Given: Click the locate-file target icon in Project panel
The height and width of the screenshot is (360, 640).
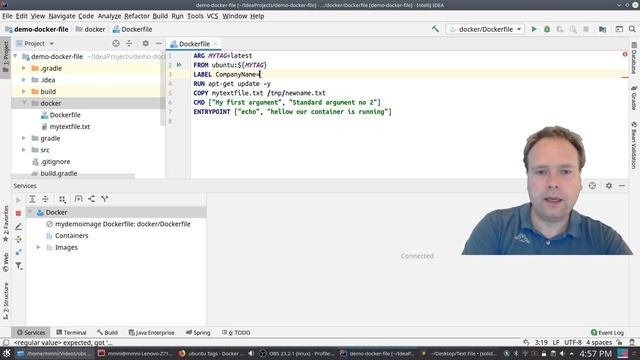Looking at the screenshot, I should [116, 43].
